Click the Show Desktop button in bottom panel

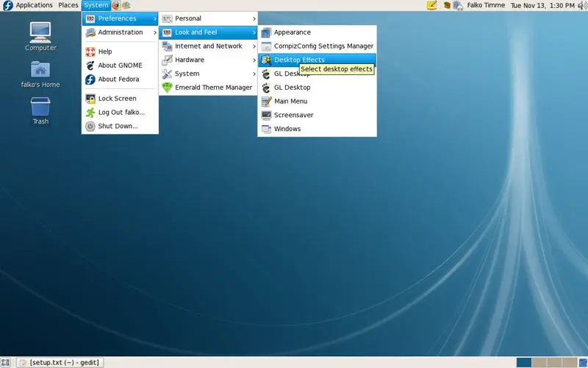pyautogui.click(x=5, y=362)
